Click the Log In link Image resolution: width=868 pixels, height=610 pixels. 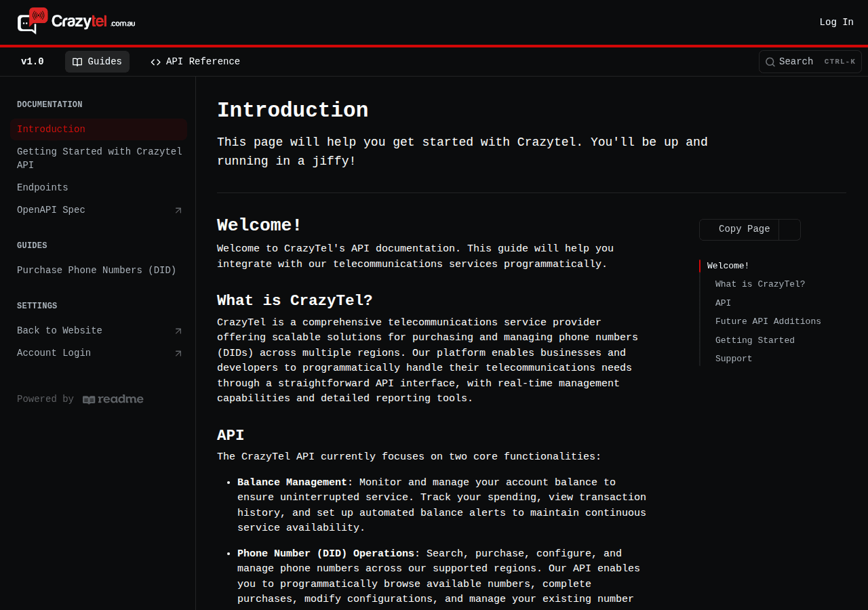point(836,22)
